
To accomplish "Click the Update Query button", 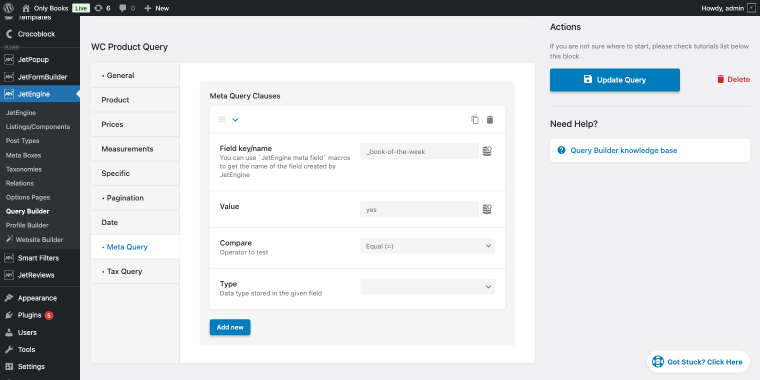I will click(x=615, y=79).
